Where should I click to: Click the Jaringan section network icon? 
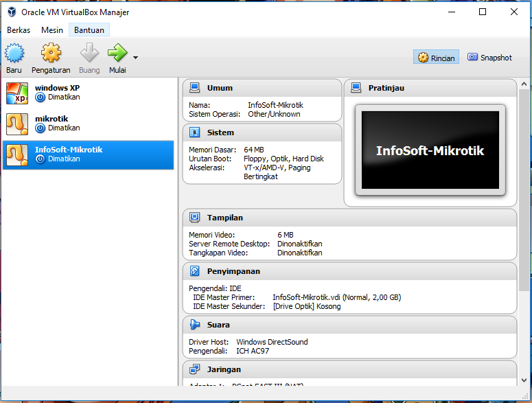[x=195, y=369]
